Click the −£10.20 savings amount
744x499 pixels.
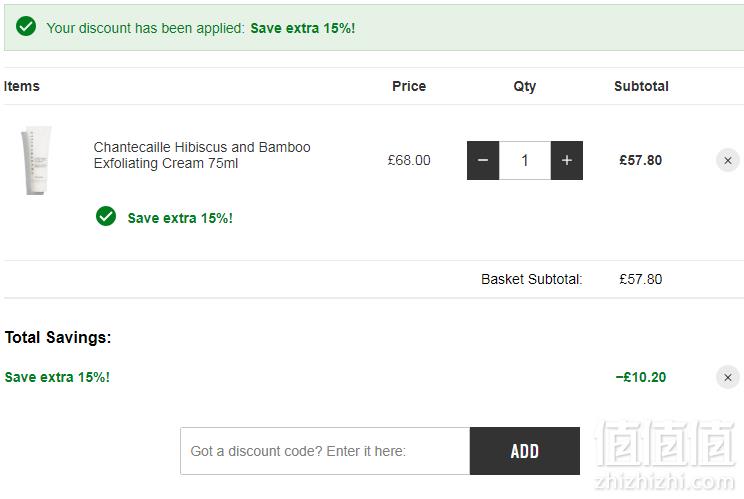[x=641, y=377]
